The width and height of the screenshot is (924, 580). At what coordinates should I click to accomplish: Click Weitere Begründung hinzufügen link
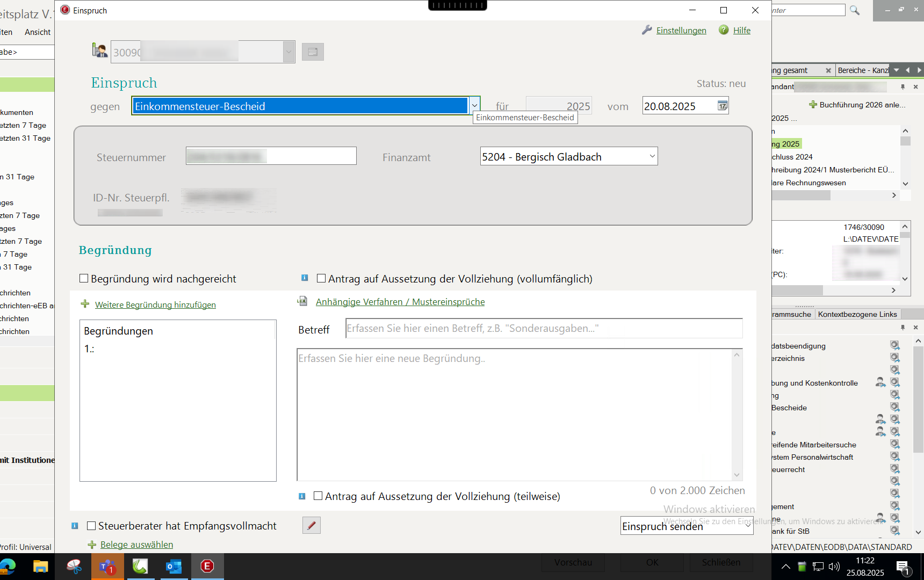pyautogui.click(x=155, y=305)
